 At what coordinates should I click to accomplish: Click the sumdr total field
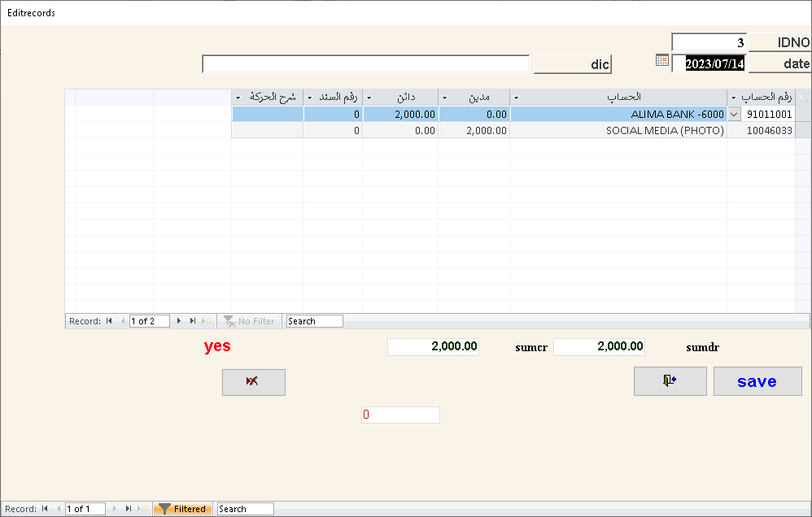click(599, 347)
